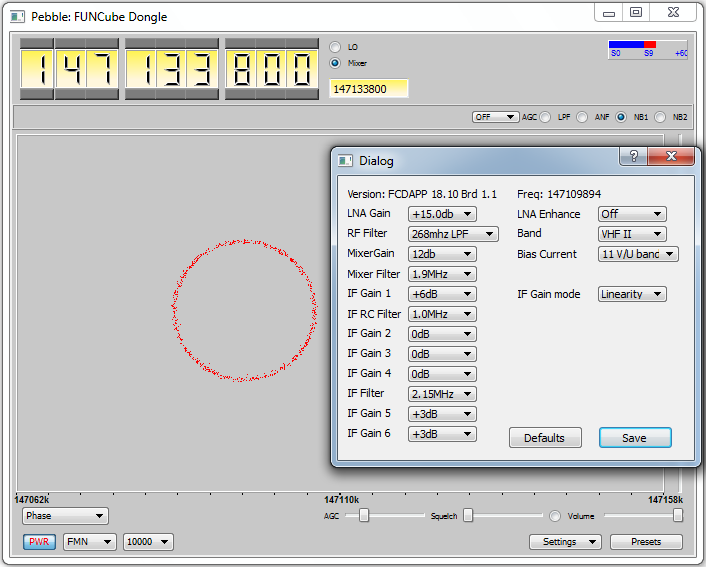Click the S-meter signal strength bar
This screenshot has width=706, height=567.
647,50
